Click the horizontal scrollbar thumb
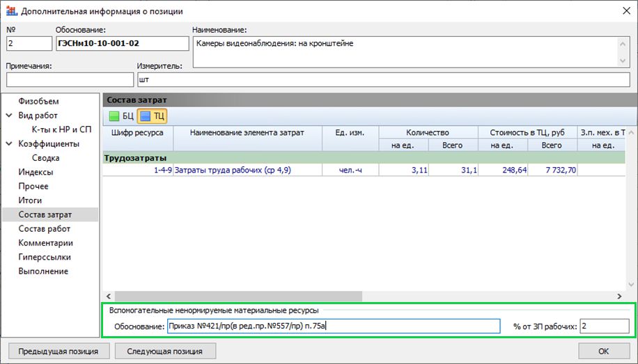The image size is (638, 364). pyautogui.click(x=238, y=296)
